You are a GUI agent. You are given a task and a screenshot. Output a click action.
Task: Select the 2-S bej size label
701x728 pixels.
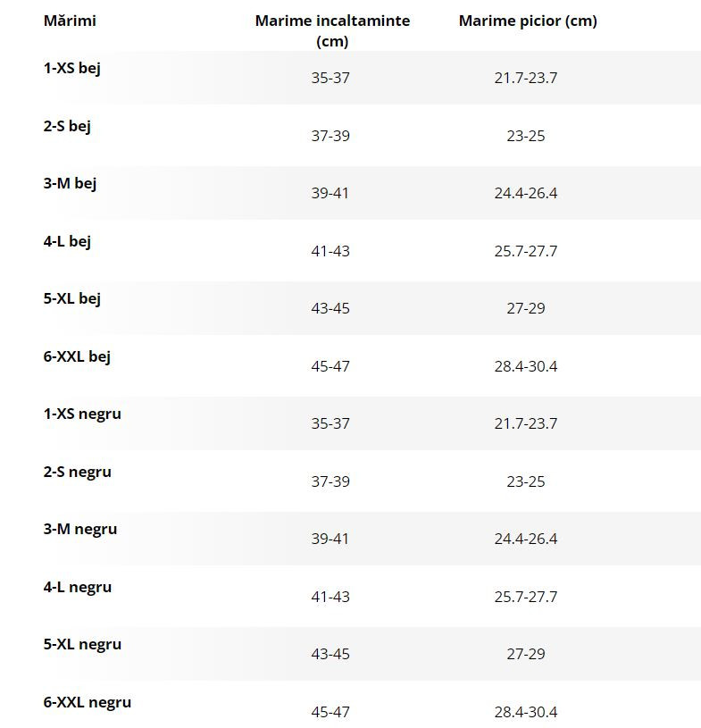click(x=67, y=126)
